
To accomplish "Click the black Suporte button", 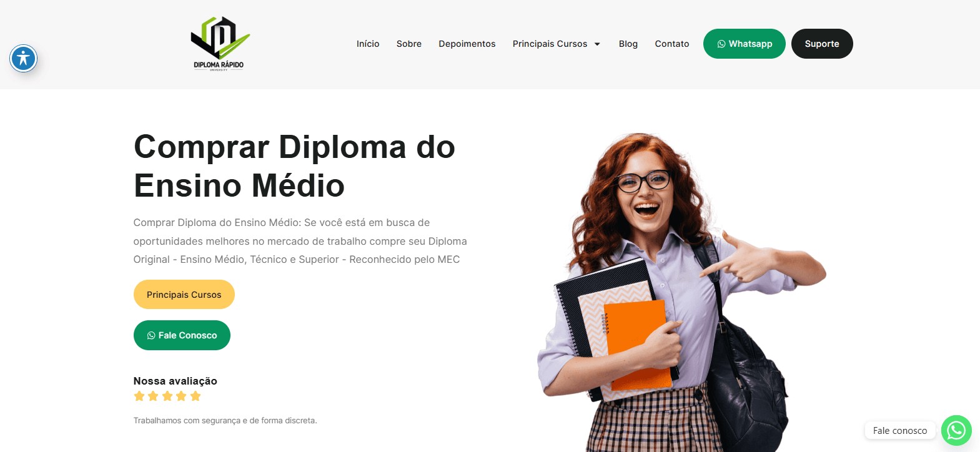I will point(822,44).
